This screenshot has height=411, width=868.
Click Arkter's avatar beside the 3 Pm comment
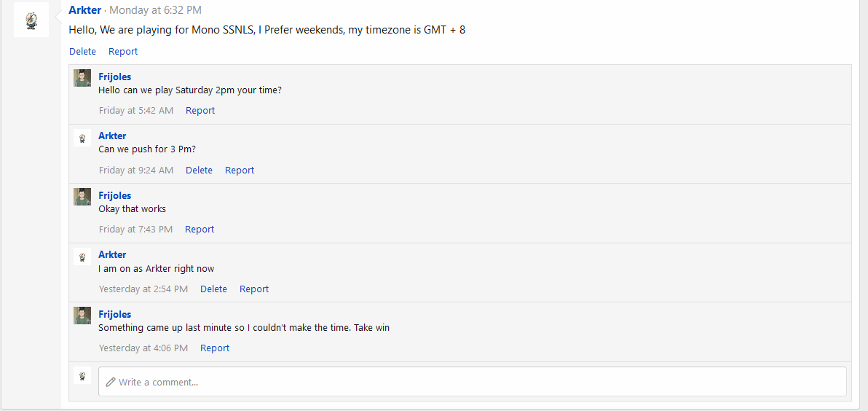(82, 138)
